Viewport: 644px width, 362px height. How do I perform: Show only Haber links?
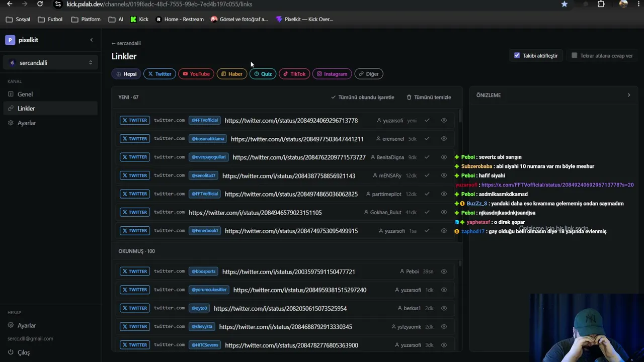tap(232, 74)
